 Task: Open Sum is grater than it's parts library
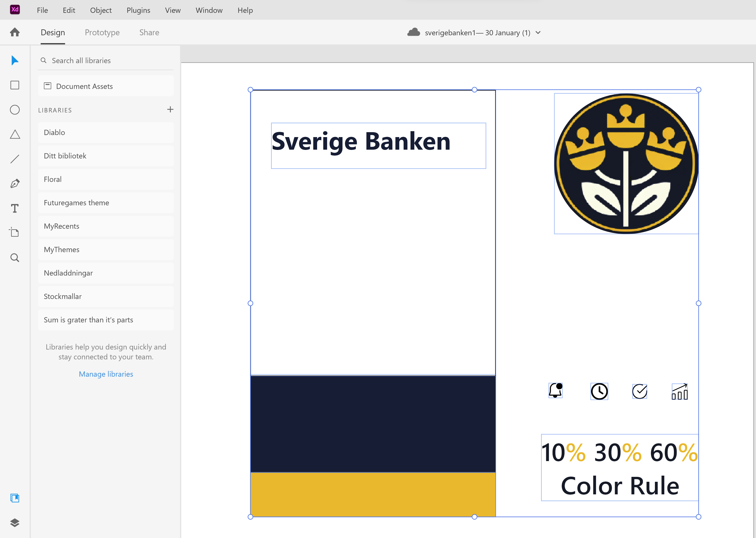point(106,320)
